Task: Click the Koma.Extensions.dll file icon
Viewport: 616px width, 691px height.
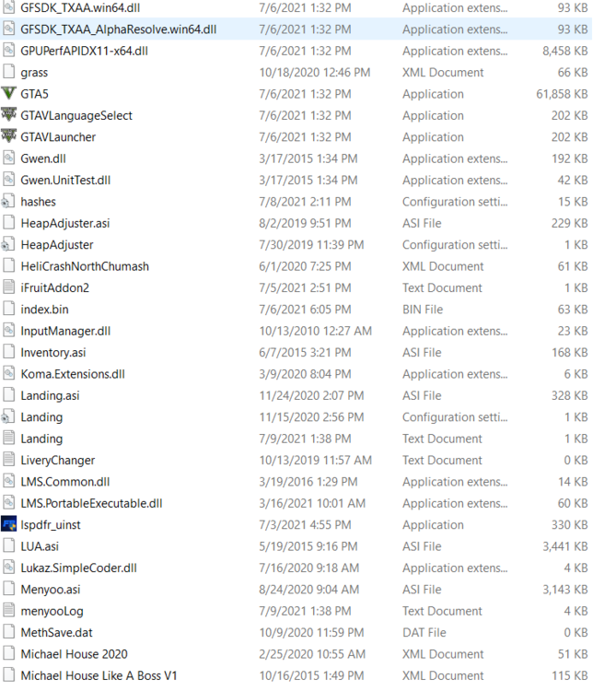Action: pyautogui.click(x=9, y=374)
